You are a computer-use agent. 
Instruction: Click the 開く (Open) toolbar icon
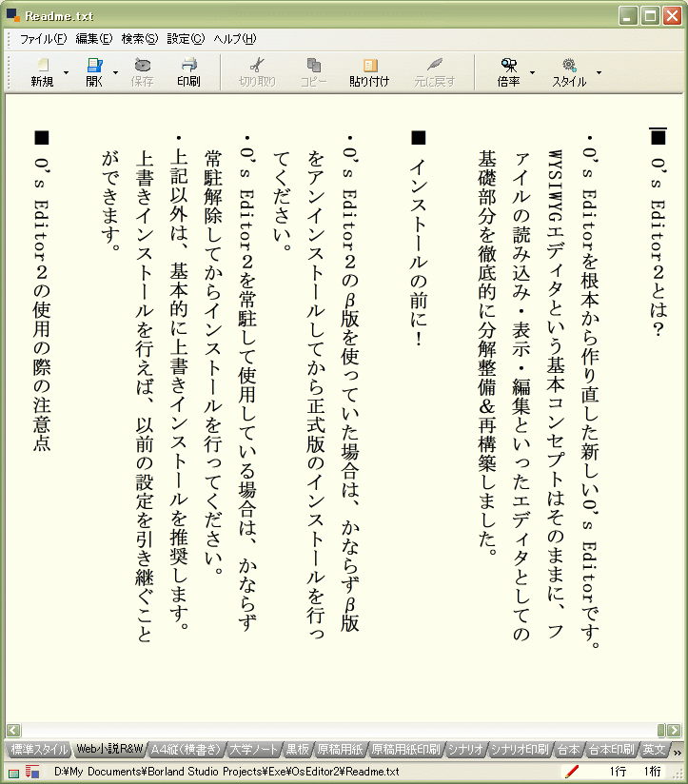pos(94,65)
